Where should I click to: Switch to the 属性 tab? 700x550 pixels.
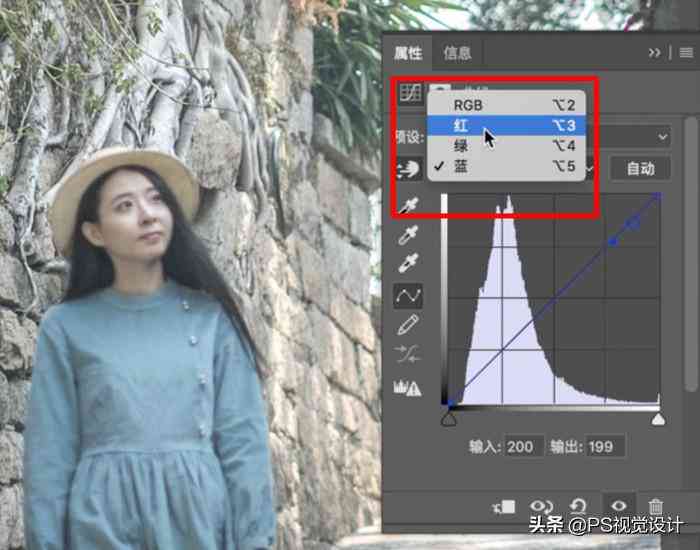[x=408, y=54]
